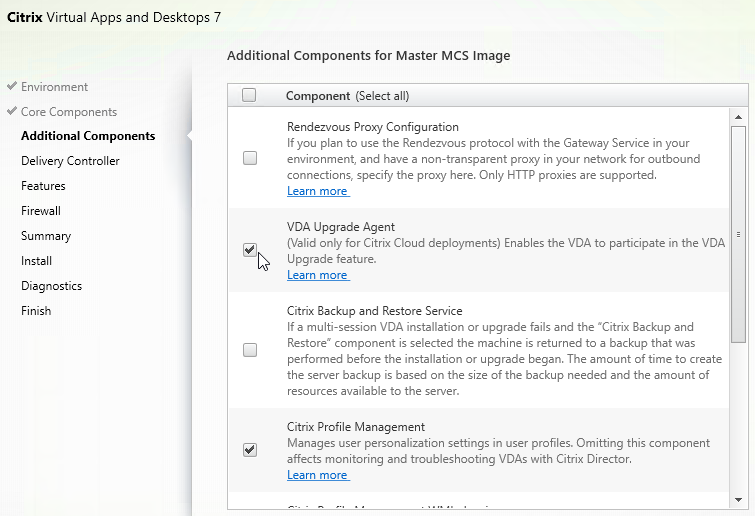Open Learn more under Rendezvous Proxy Configuration
This screenshot has height=516, width=755.
318,191
